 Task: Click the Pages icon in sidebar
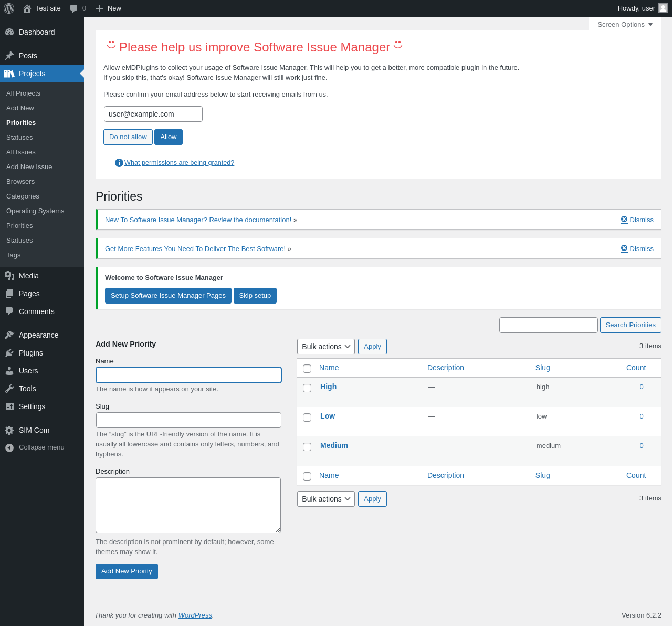[x=9, y=294]
